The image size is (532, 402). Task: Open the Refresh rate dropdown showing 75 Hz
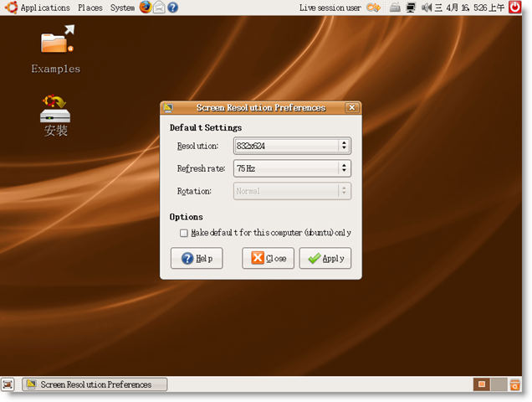click(292, 168)
